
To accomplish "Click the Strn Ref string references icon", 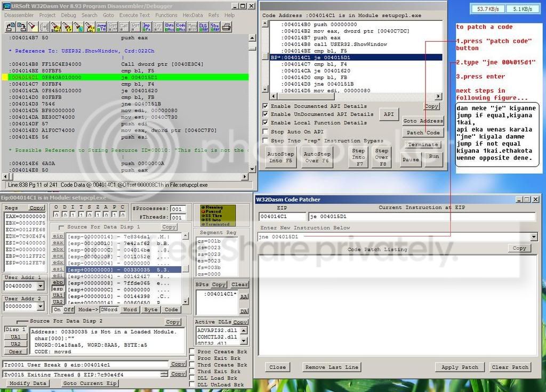I will click(x=215, y=27).
